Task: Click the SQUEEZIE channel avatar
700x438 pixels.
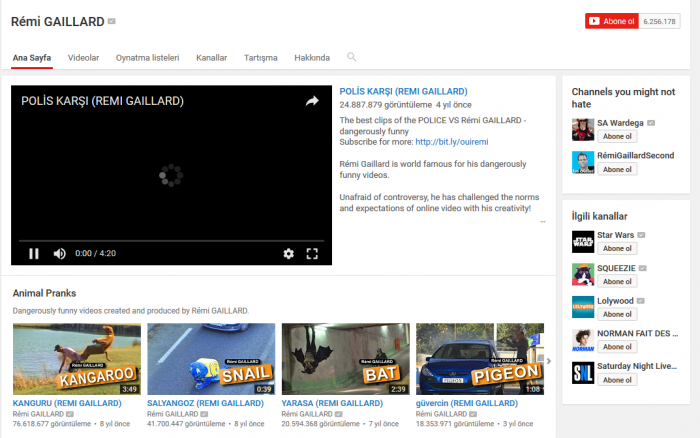Action: coord(583,275)
